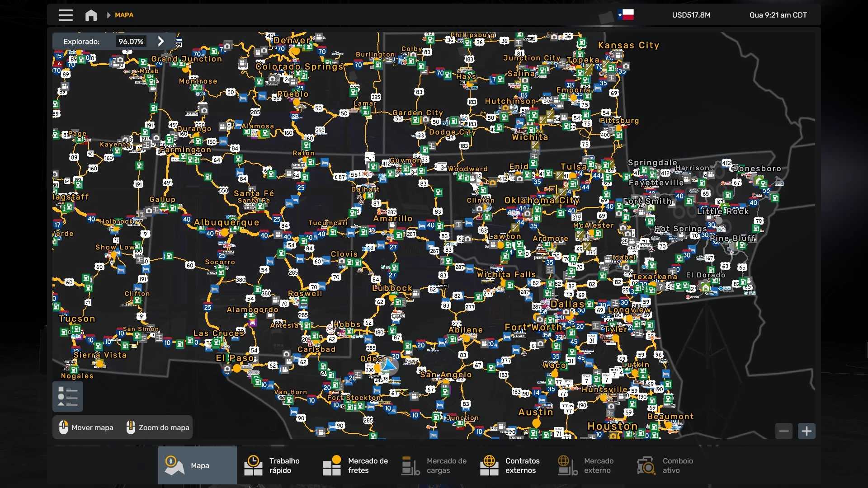This screenshot has height=488, width=868.
Task: Open Mercado de cargas
Action: [434, 465]
